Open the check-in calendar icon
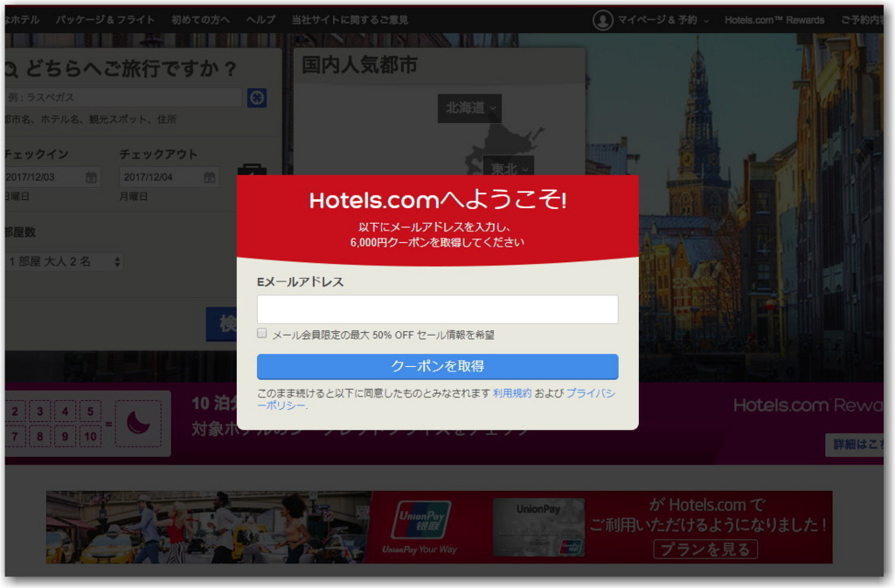Viewport: 895px width, 588px height. [x=91, y=176]
